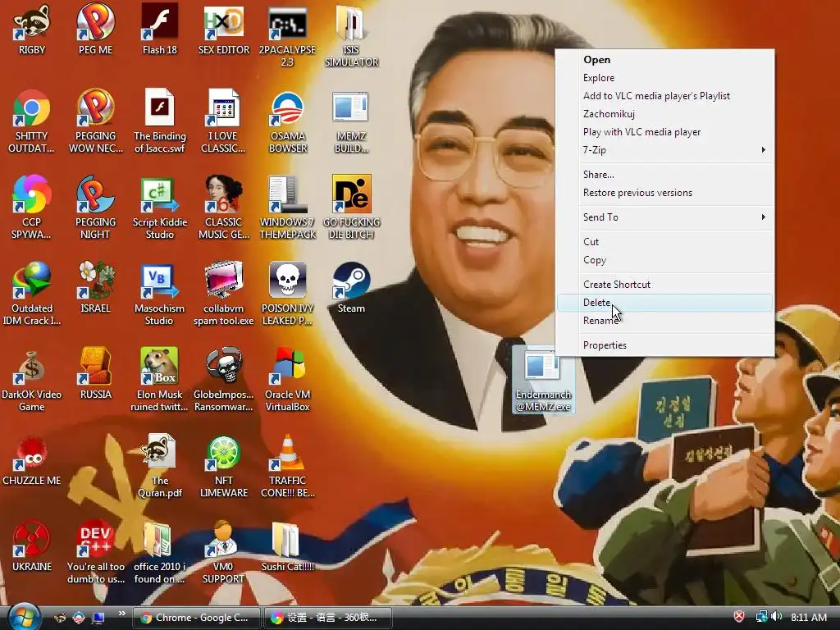840x630 pixels.
Task: Switch to Chrome - Google C... taskbar button
Action: [x=197, y=618]
